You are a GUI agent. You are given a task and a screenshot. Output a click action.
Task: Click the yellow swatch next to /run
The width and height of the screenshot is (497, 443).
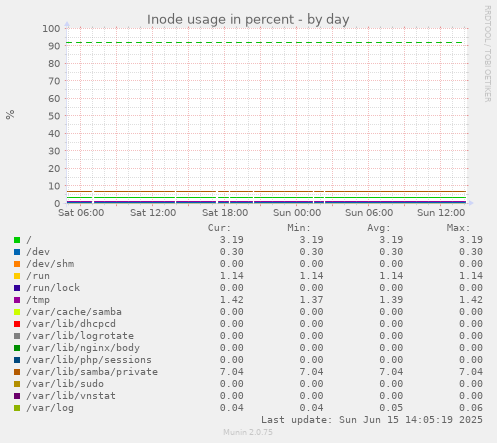click(17, 276)
